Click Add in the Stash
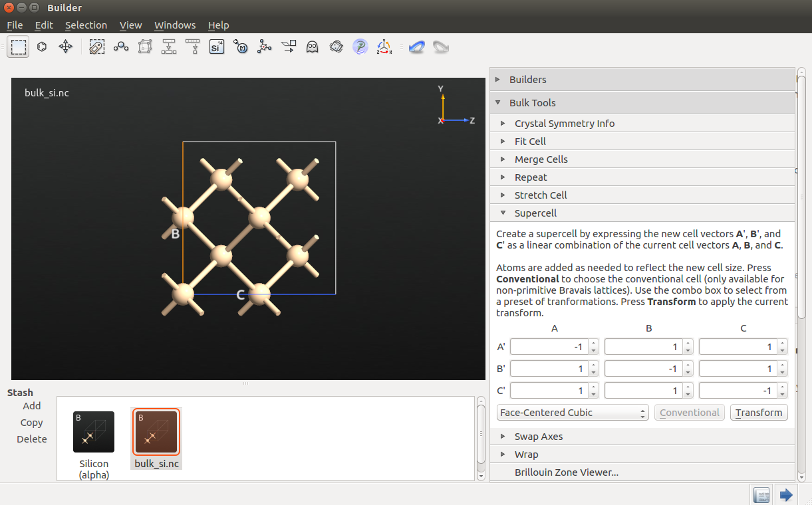The width and height of the screenshot is (812, 505). point(32,406)
